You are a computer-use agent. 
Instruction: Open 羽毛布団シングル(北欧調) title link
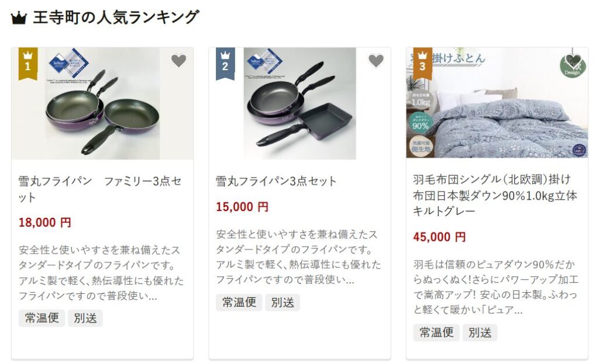point(495,195)
